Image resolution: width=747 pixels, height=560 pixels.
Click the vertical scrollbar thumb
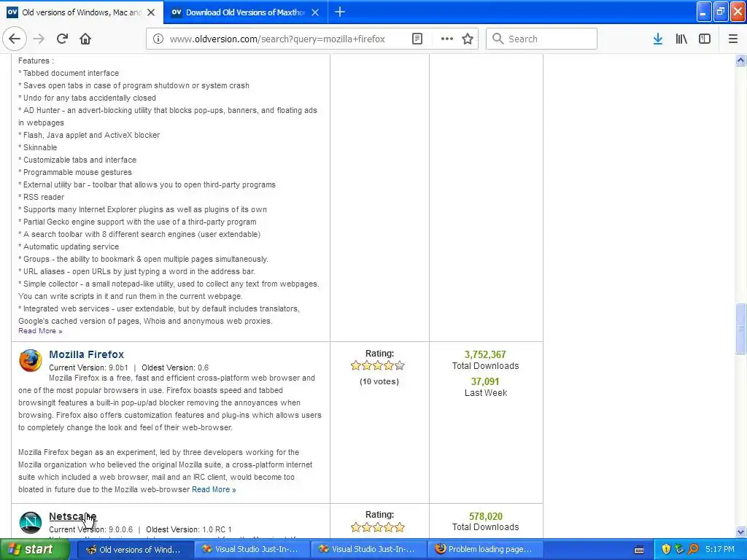(x=740, y=328)
